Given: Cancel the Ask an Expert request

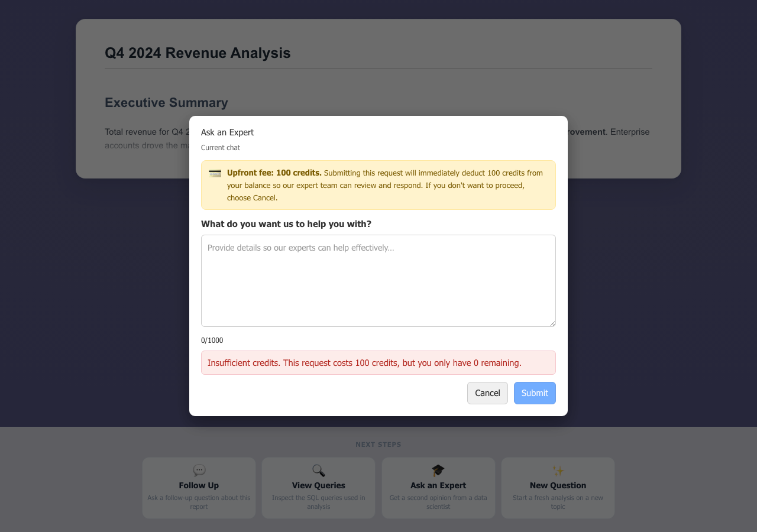Looking at the screenshot, I should tap(487, 393).
